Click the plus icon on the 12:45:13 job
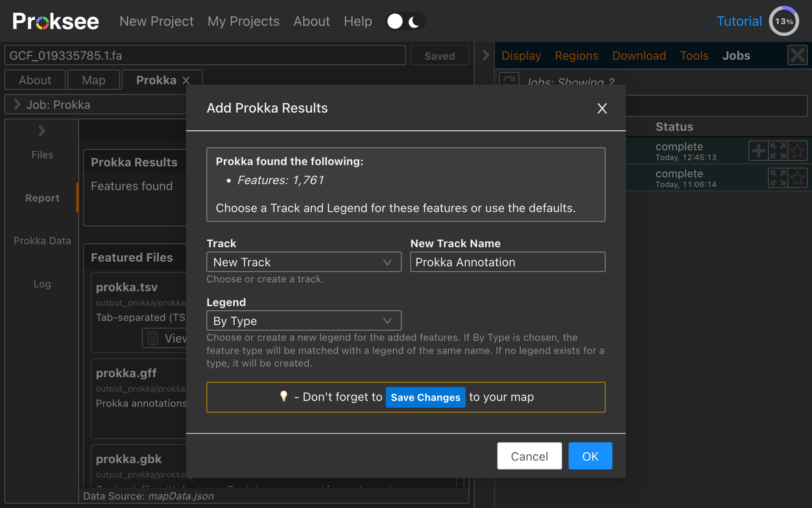 coord(758,151)
